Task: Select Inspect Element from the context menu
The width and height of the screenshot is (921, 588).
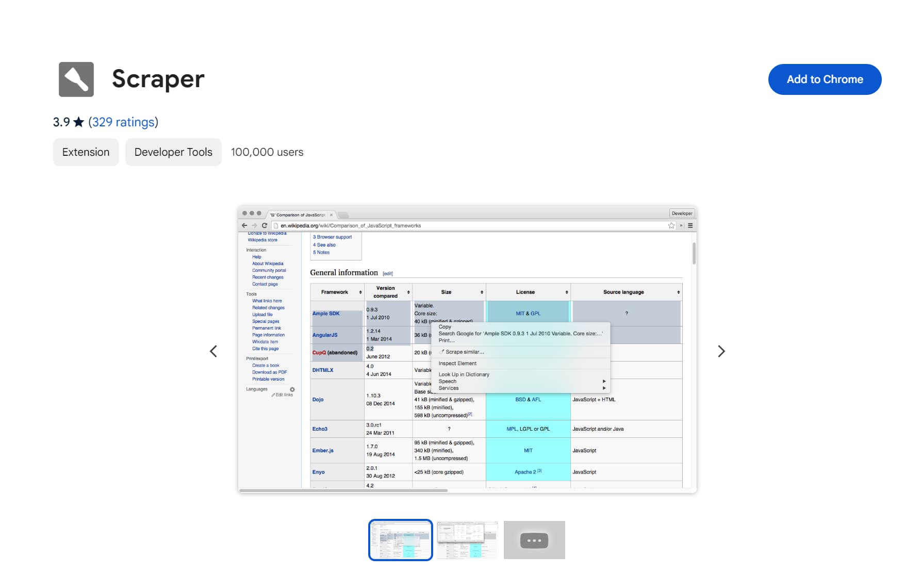Action: coord(457,363)
